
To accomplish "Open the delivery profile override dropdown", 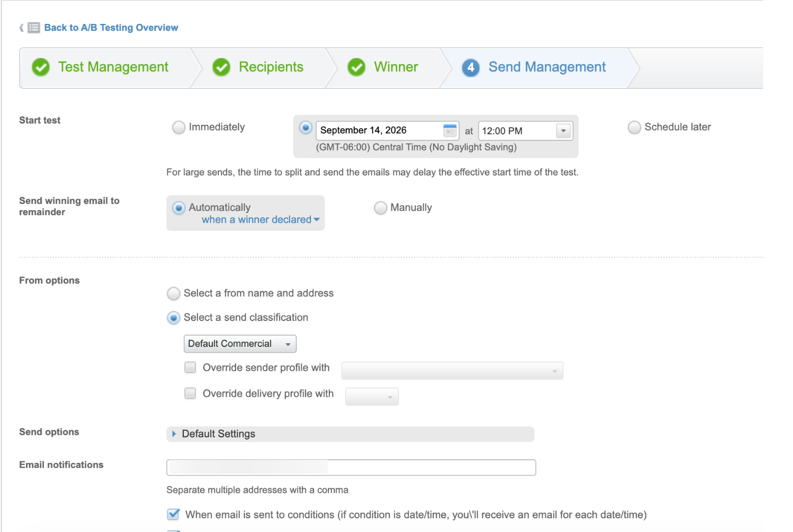I will click(x=372, y=397).
